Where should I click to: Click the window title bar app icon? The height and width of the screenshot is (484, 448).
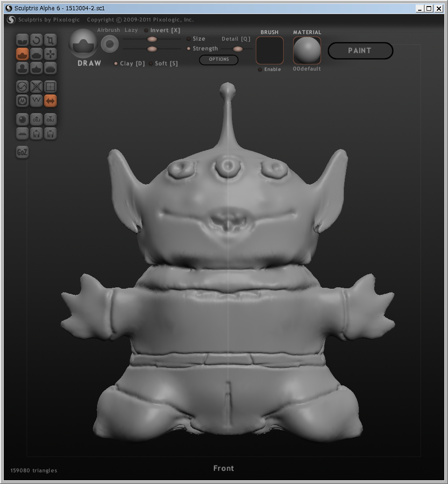(x=8, y=8)
